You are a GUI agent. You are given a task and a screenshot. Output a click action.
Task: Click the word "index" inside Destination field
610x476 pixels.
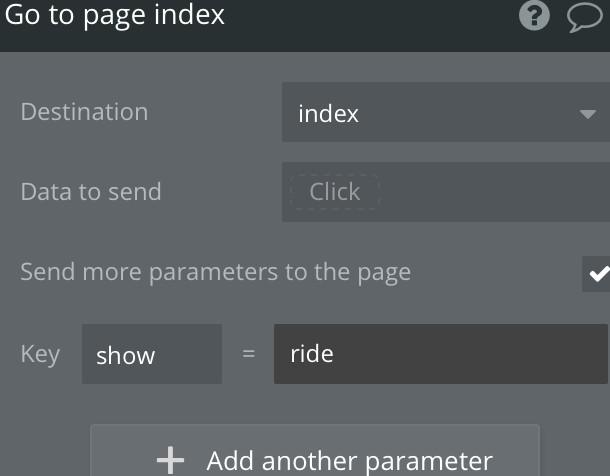(x=328, y=114)
